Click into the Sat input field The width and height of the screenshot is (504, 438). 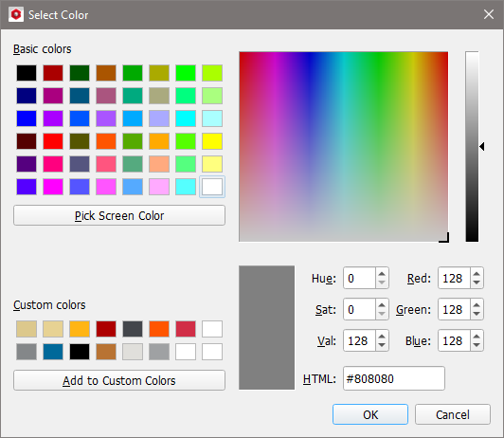pyautogui.click(x=359, y=309)
